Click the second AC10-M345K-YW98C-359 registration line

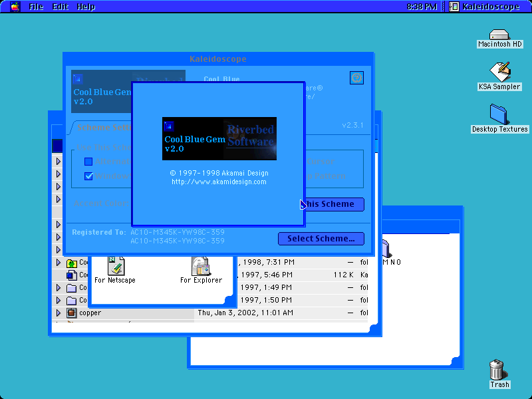click(x=178, y=241)
